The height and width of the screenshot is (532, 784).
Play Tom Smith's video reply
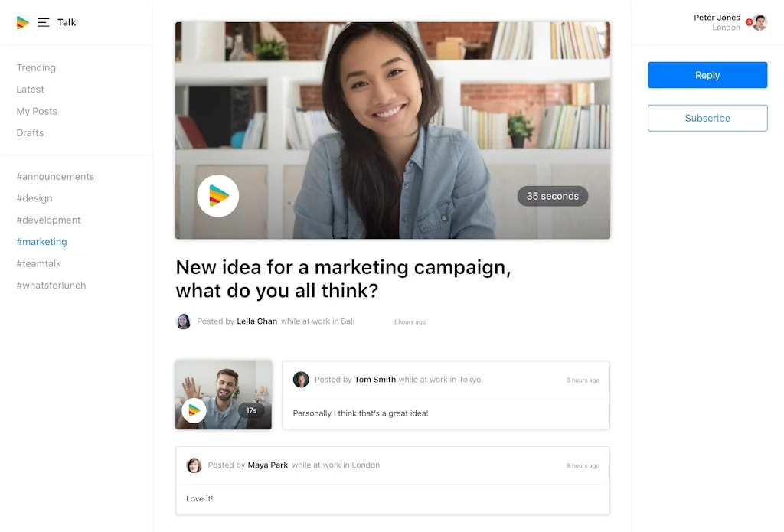(194, 410)
